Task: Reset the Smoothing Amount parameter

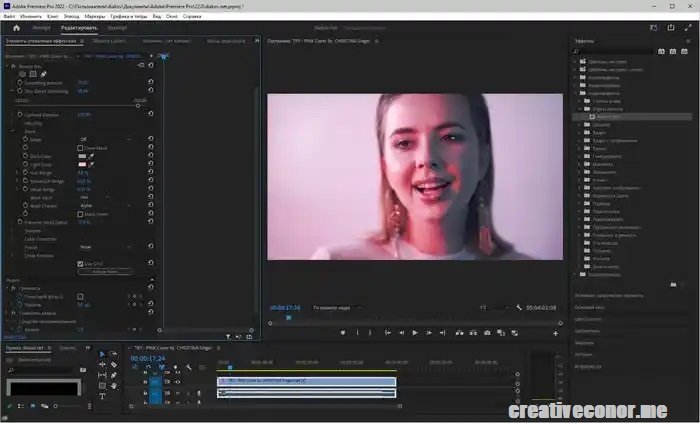Action: 151,83
